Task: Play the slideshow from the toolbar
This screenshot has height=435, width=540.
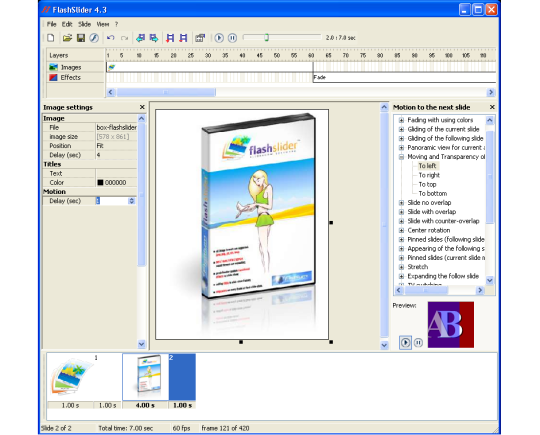Action: (x=219, y=38)
